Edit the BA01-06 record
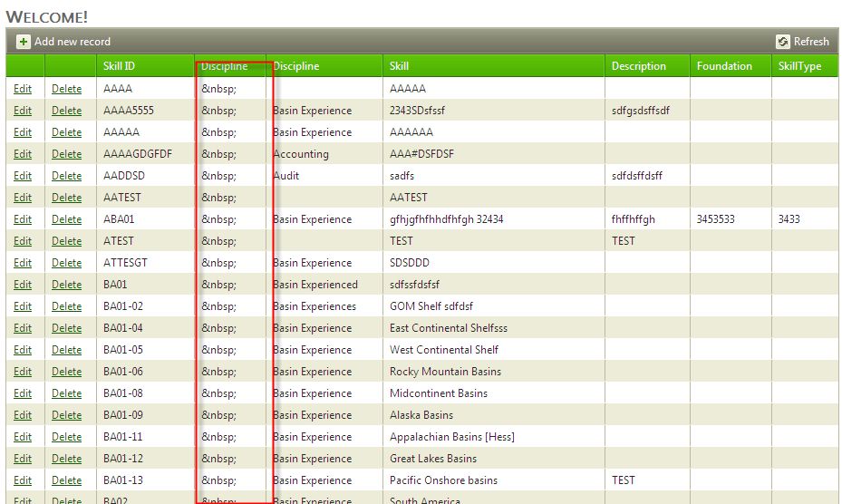This screenshot has height=504, width=842. [x=23, y=372]
